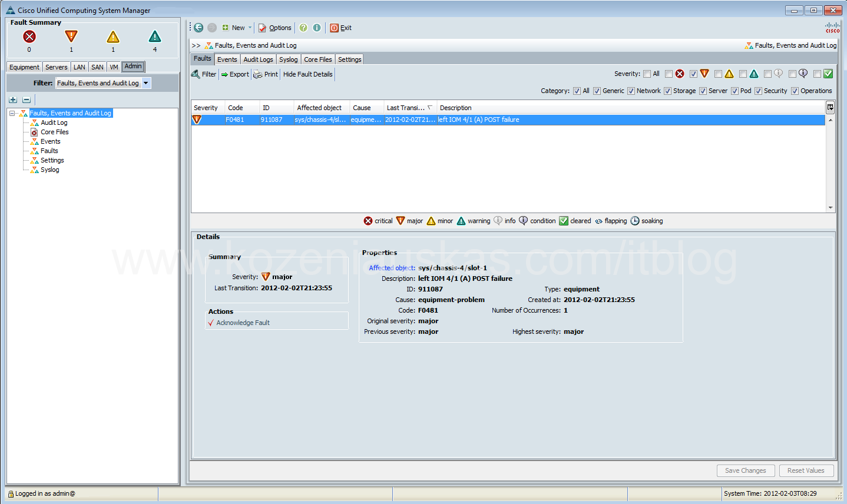
Task: Enable the minor severity checkbox
Action: [718, 74]
